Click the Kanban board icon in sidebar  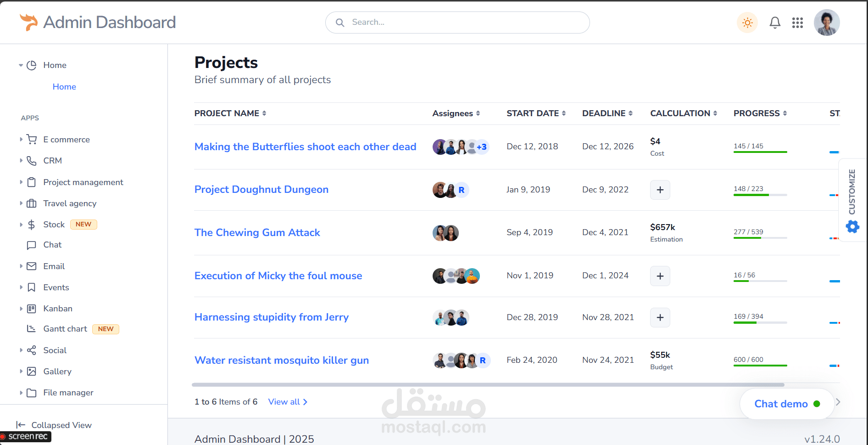pos(32,309)
